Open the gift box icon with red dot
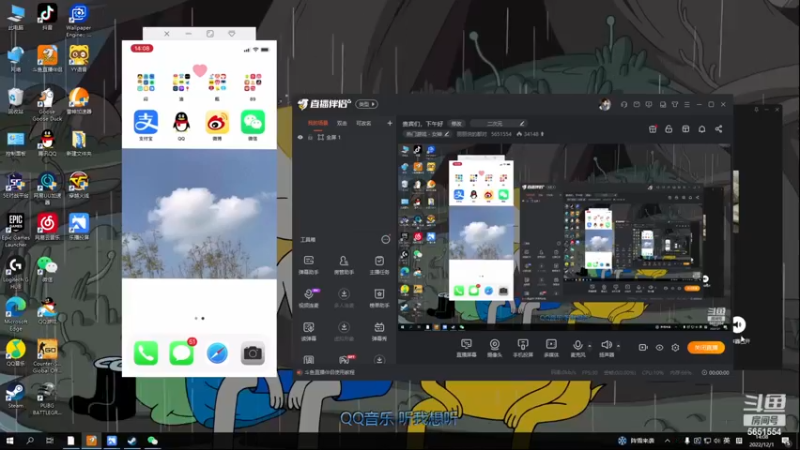This screenshot has width=800, height=450. click(x=653, y=129)
